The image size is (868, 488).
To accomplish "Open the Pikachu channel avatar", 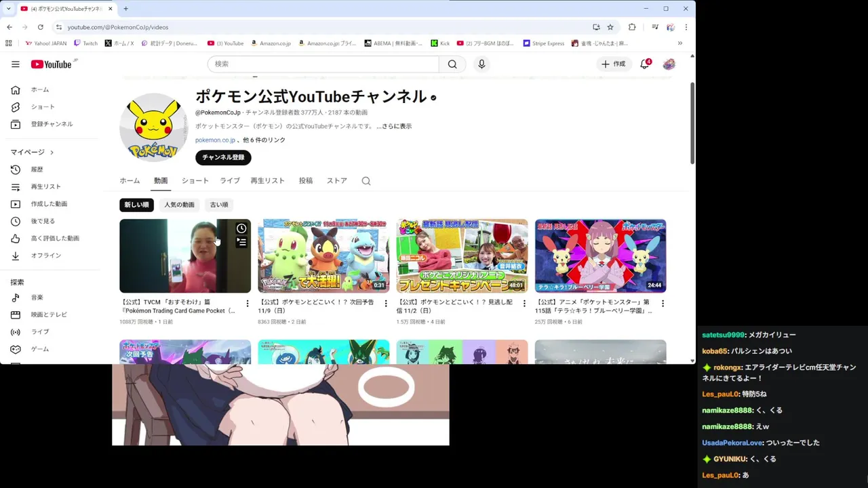I will [x=153, y=127].
